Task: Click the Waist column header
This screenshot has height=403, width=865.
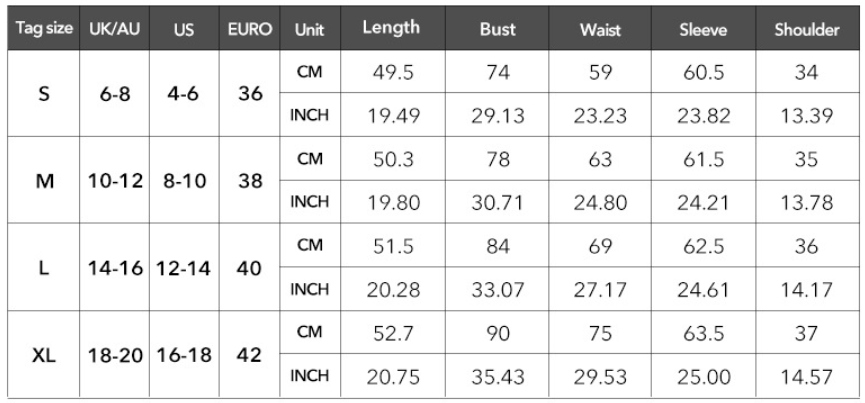Action: click(x=600, y=28)
